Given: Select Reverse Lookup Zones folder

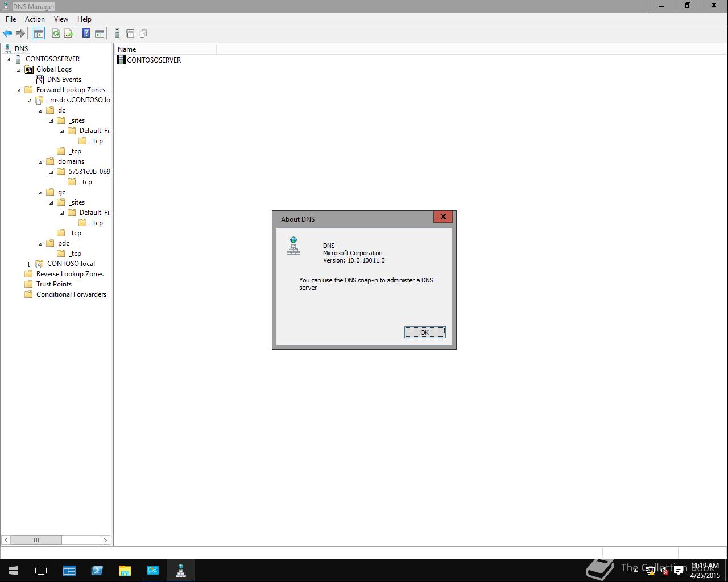Looking at the screenshot, I should click(x=70, y=274).
